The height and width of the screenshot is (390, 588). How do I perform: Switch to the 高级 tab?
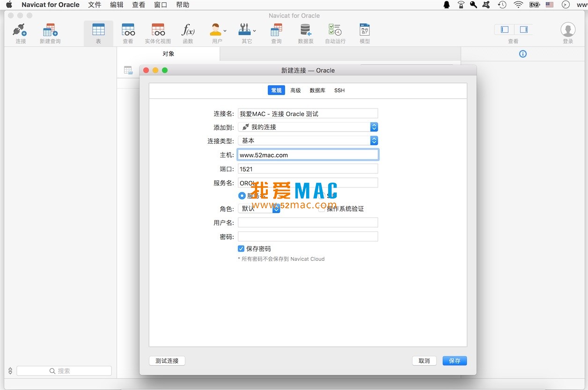[x=295, y=90]
